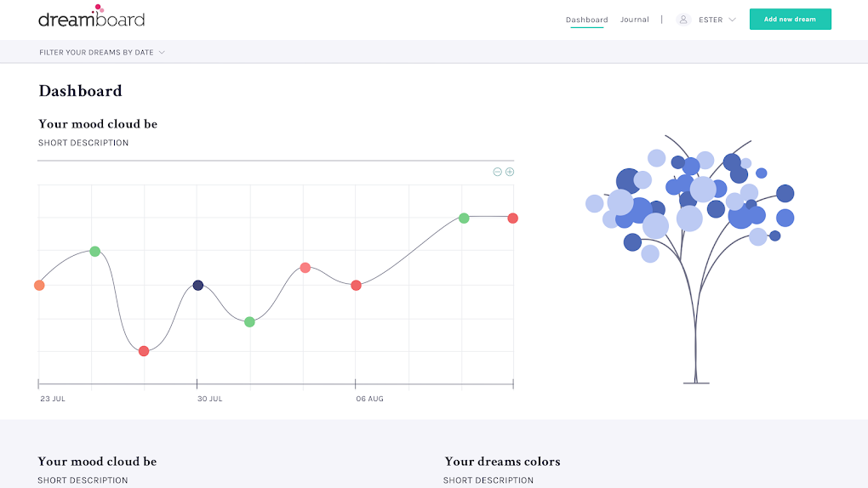Select the orange mood point at 23 JUL

point(39,286)
